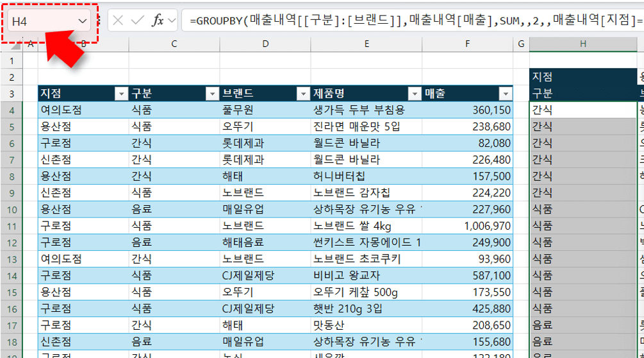Image resolution: width=644 pixels, height=358 pixels.
Task: Select cell H4 containing 간식
Action: coord(582,110)
